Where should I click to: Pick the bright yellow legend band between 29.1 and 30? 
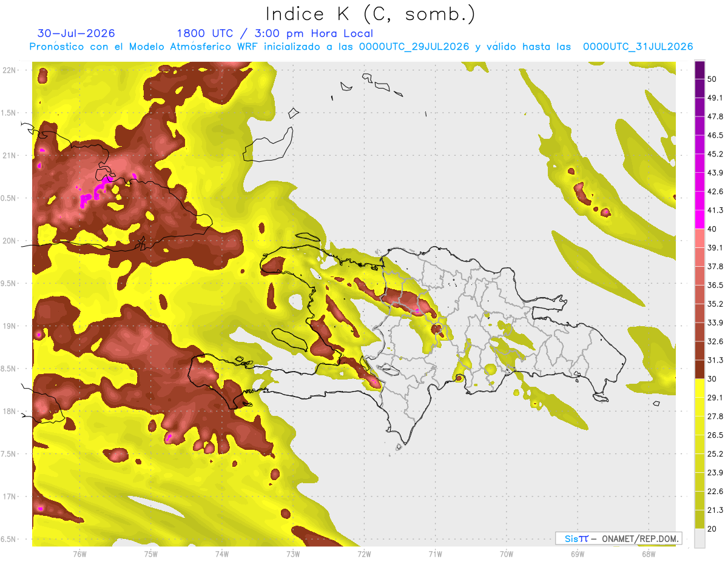[x=699, y=388]
